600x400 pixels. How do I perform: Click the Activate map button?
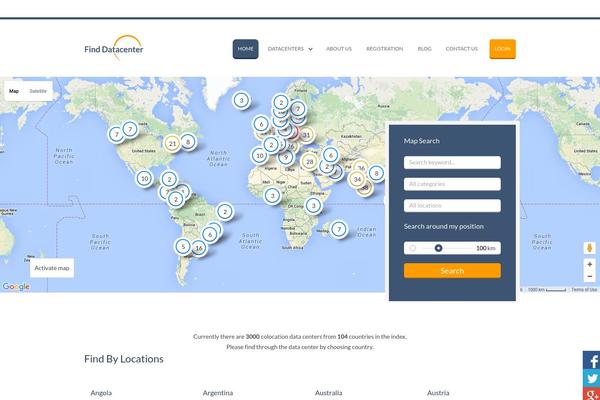tap(52, 268)
